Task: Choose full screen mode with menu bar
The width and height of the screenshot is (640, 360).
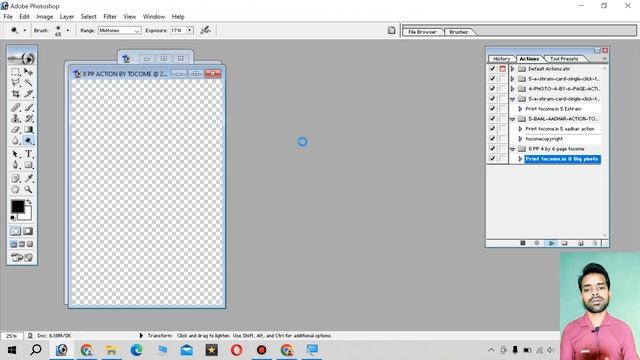Action: (x=22, y=244)
